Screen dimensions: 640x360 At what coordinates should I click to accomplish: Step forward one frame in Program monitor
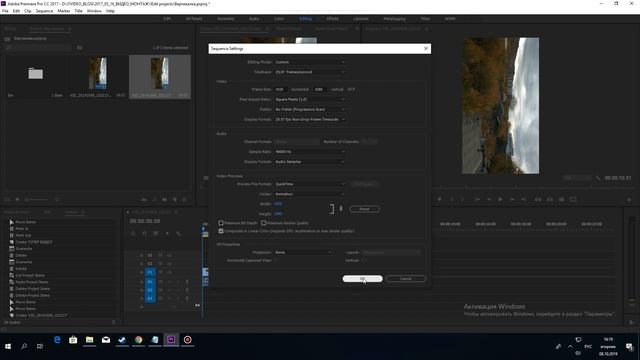pyautogui.click(x=512, y=199)
